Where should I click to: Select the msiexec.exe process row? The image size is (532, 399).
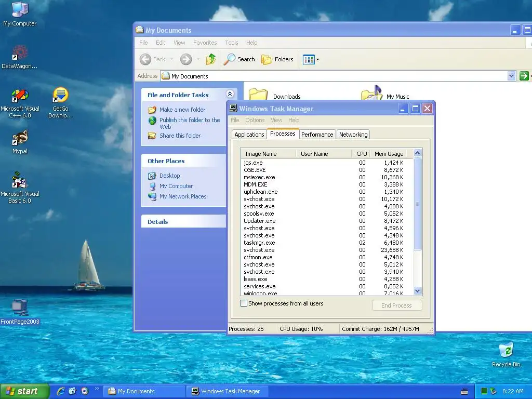click(327, 177)
